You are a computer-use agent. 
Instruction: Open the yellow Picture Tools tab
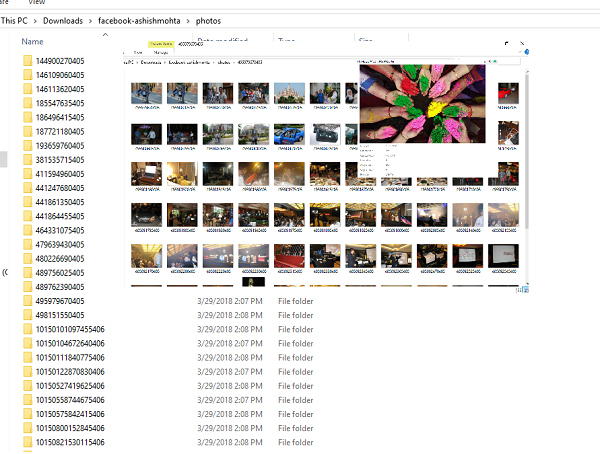(161, 44)
